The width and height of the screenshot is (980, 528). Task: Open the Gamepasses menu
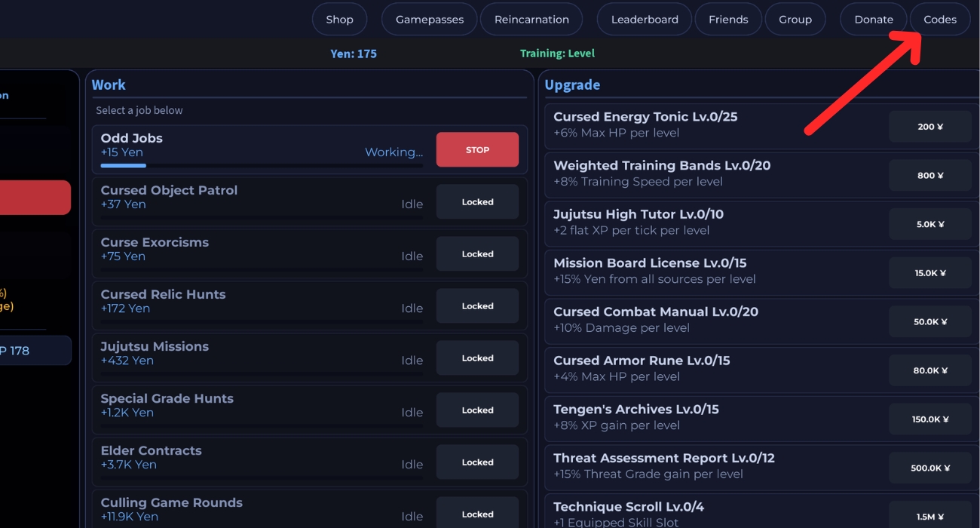click(429, 20)
